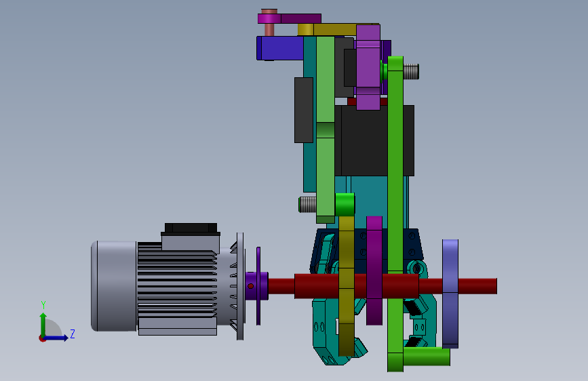Pick the light green vertical bar

pos(326,129)
